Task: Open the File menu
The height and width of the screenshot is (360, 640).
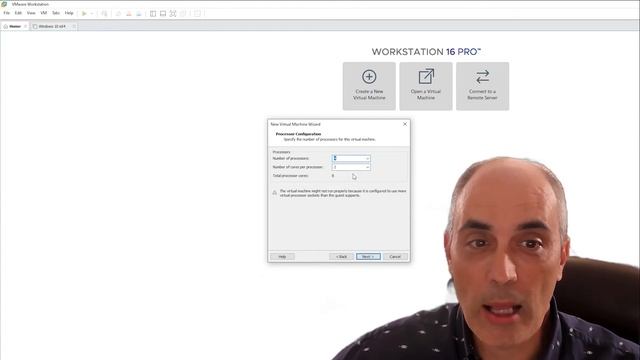Action: (x=7, y=13)
